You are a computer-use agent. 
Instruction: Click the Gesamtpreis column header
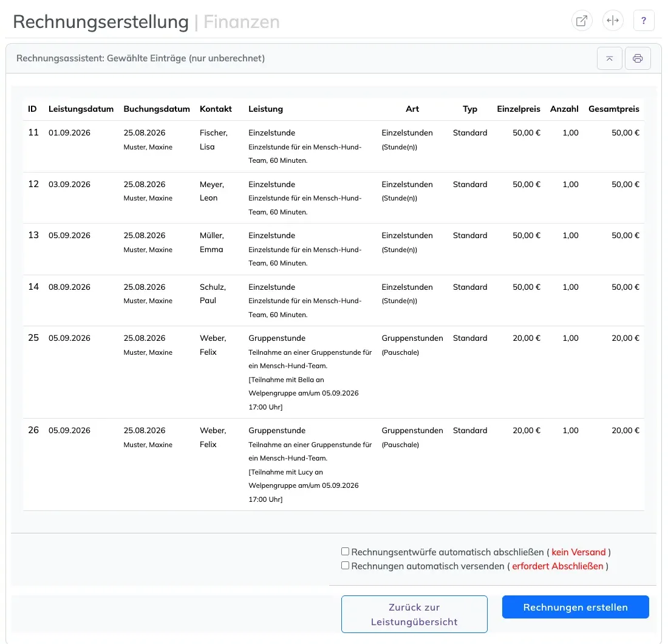614,109
